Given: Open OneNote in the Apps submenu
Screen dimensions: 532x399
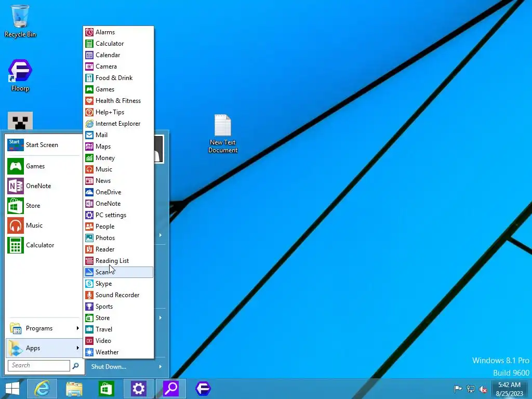Looking at the screenshot, I should click(x=118, y=204).
